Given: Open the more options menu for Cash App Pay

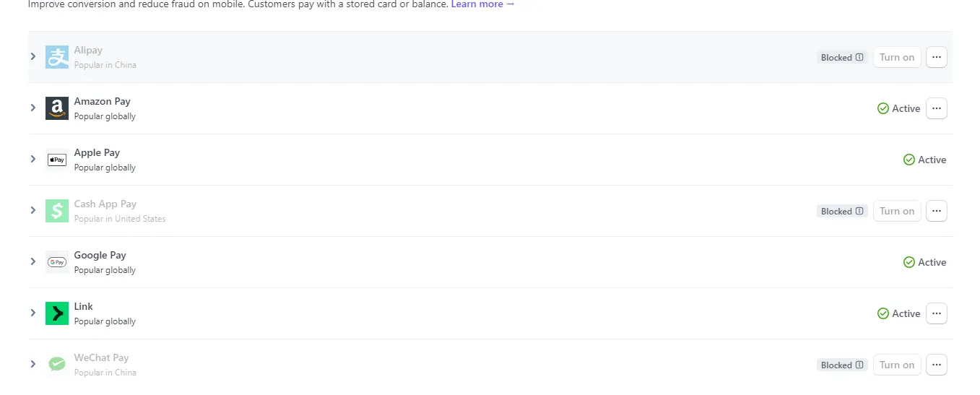Looking at the screenshot, I should point(937,211).
